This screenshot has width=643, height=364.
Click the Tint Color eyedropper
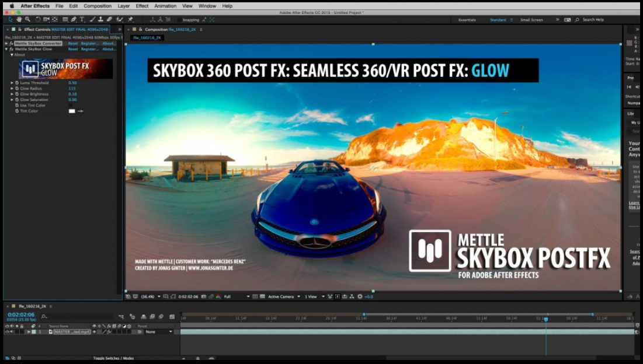[81, 111]
